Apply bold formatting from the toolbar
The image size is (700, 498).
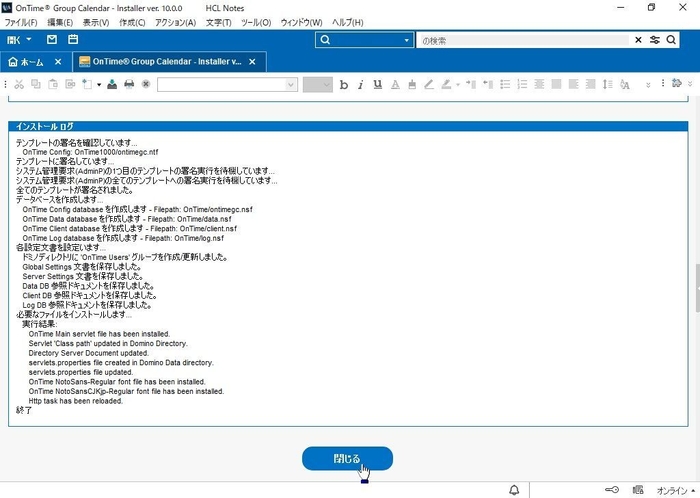point(344,84)
